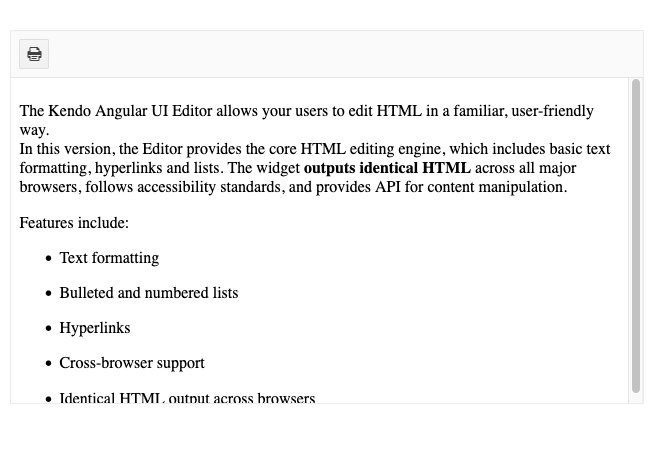Click the scrollbar track below the thumb
This screenshot has height=464, width=654.
tap(636, 398)
